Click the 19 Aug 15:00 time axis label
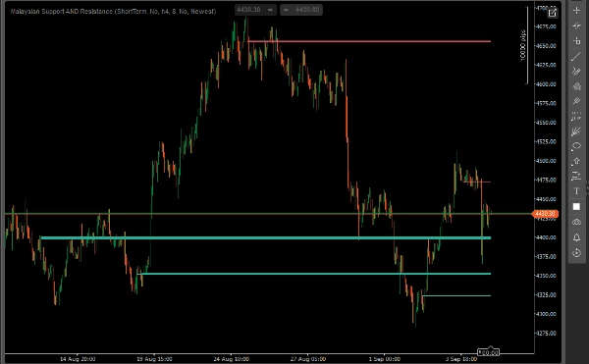Image resolution: width=589 pixels, height=364 pixels. 154,359
